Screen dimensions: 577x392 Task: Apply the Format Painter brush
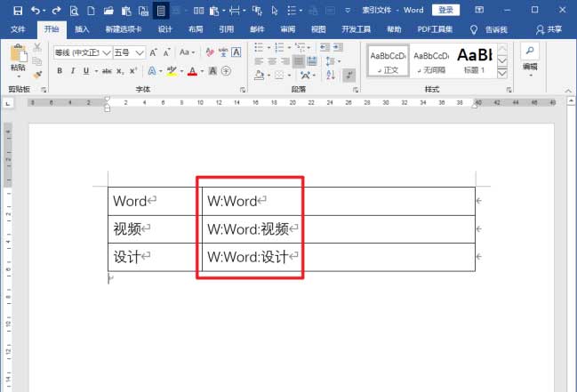(x=37, y=75)
